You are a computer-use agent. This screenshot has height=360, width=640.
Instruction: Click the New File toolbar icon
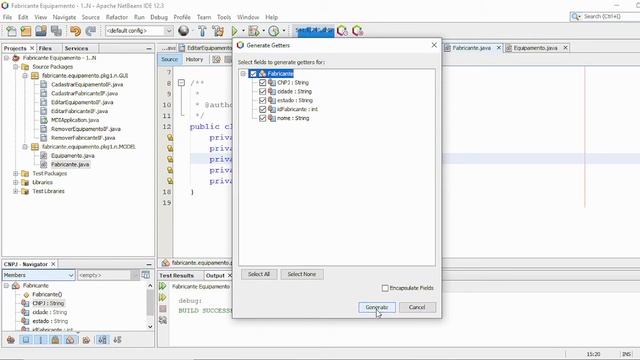(x=11, y=31)
